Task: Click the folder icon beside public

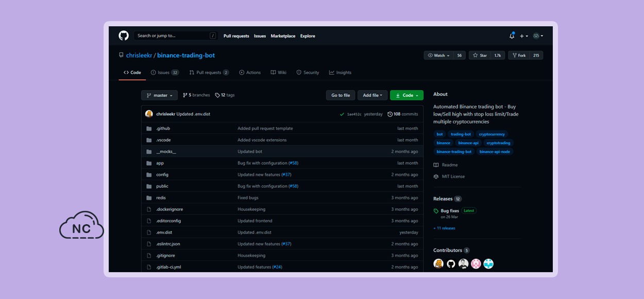Action: (149, 186)
